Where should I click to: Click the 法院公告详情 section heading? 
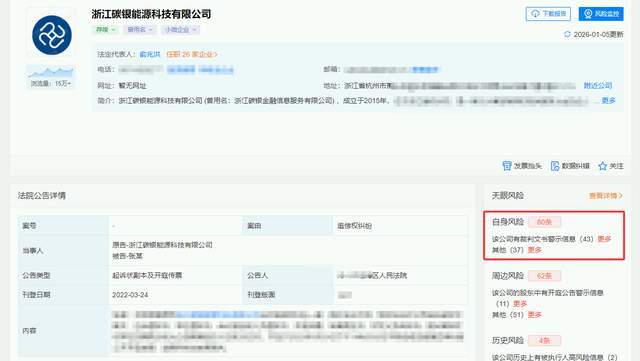42,196
